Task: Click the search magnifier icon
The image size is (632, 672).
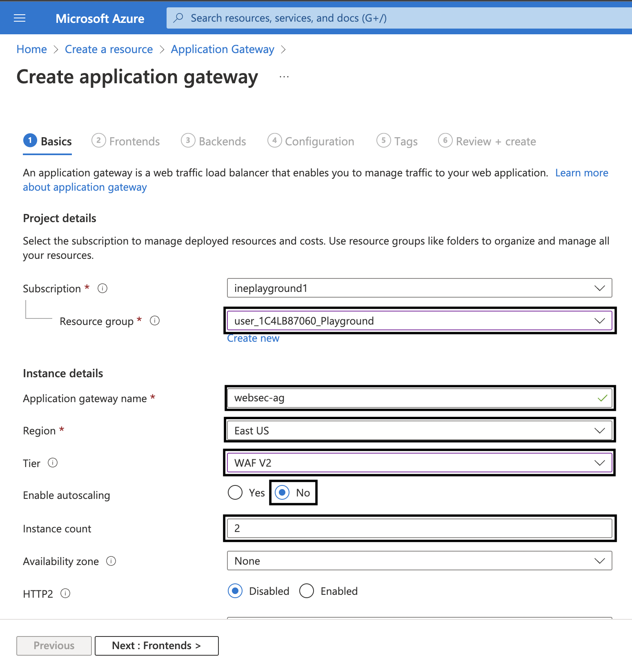Action: coord(178,18)
